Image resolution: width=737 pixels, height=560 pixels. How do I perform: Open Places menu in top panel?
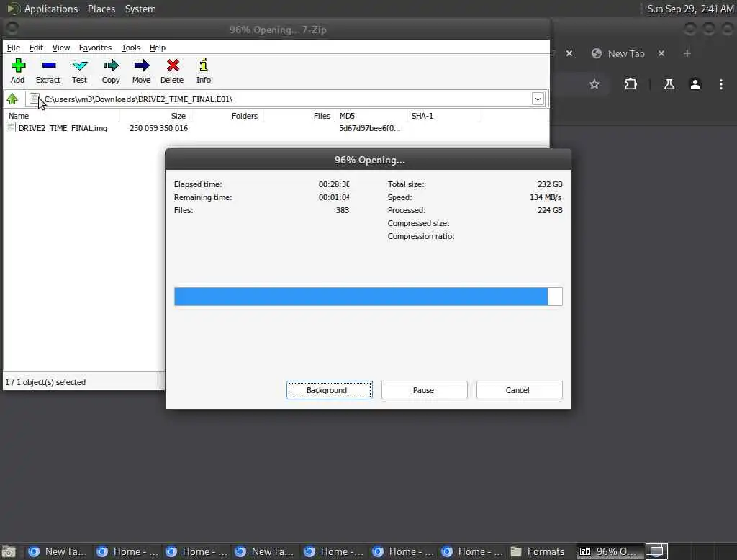(x=101, y=9)
